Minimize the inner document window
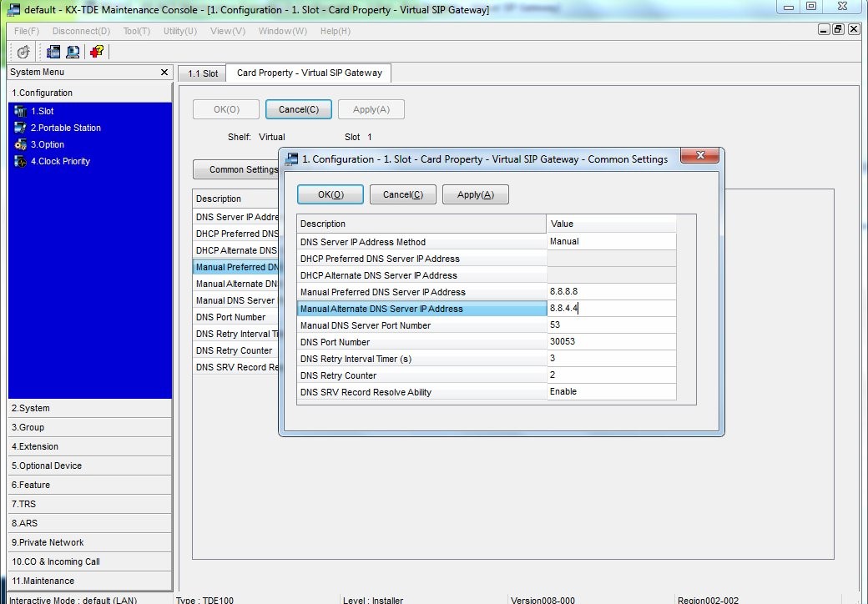 (x=824, y=30)
